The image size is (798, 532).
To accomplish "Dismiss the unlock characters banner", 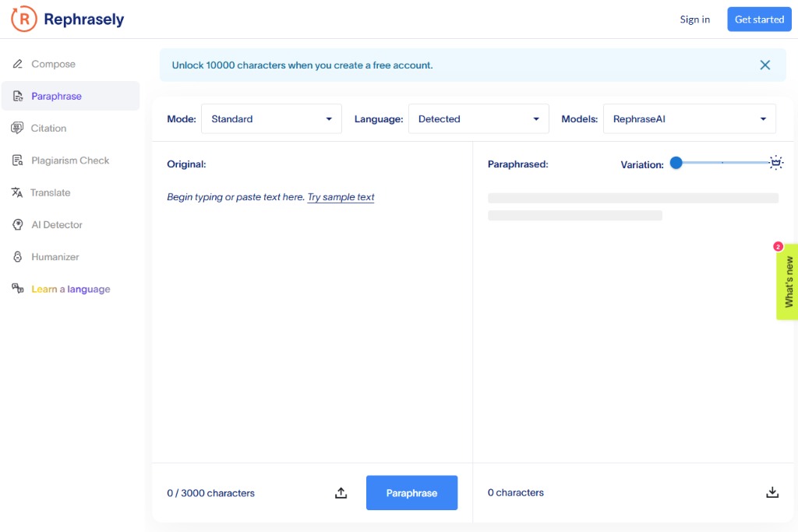I will [x=764, y=65].
